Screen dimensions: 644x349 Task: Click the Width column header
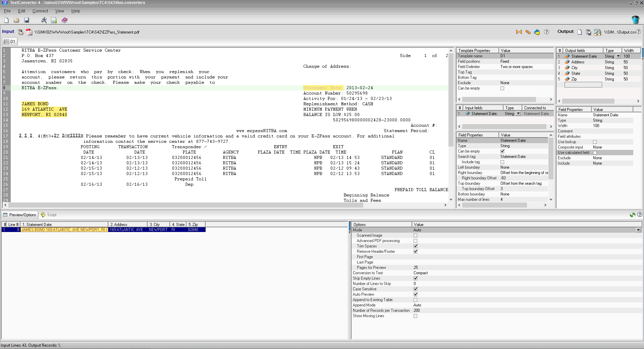[631, 51]
